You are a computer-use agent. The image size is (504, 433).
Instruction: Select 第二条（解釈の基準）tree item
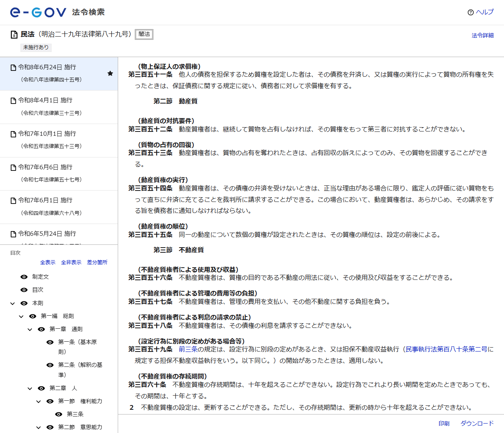[80, 370]
